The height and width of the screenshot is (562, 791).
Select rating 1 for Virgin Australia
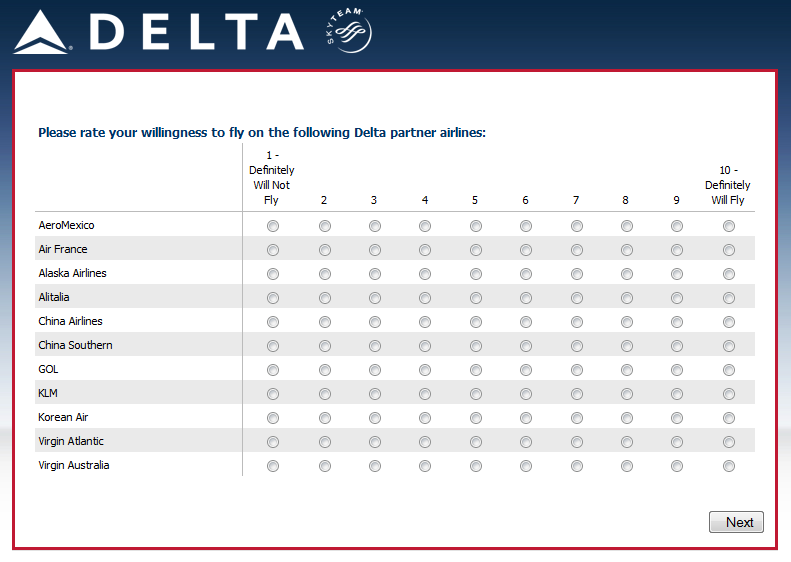click(273, 466)
